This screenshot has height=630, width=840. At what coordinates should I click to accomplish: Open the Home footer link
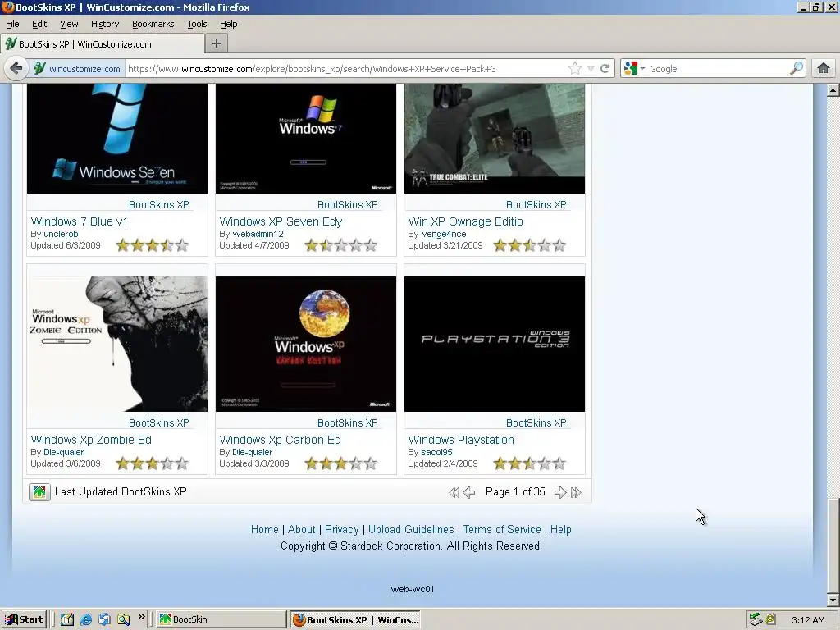point(265,529)
